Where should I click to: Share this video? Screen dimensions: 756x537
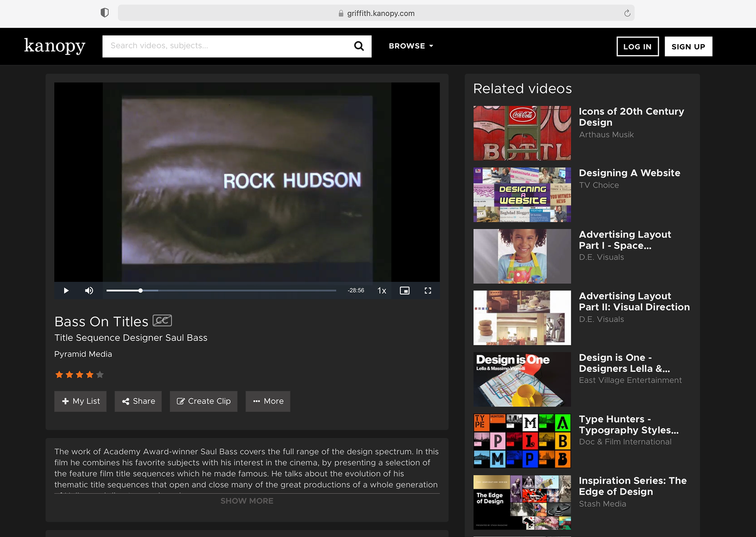[138, 401]
